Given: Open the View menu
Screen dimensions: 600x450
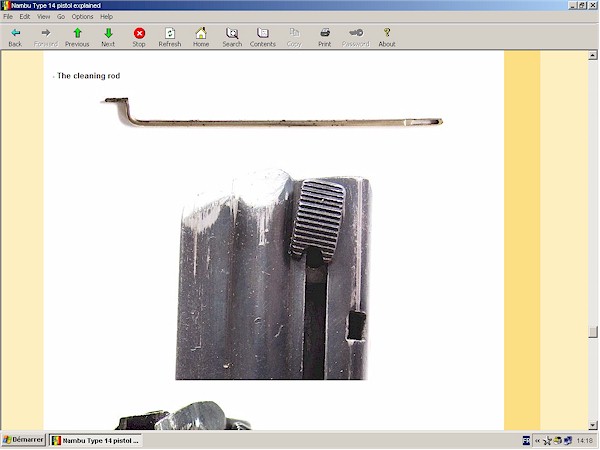Looking at the screenshot, I should pyautogui.click(x=43, y=16).
